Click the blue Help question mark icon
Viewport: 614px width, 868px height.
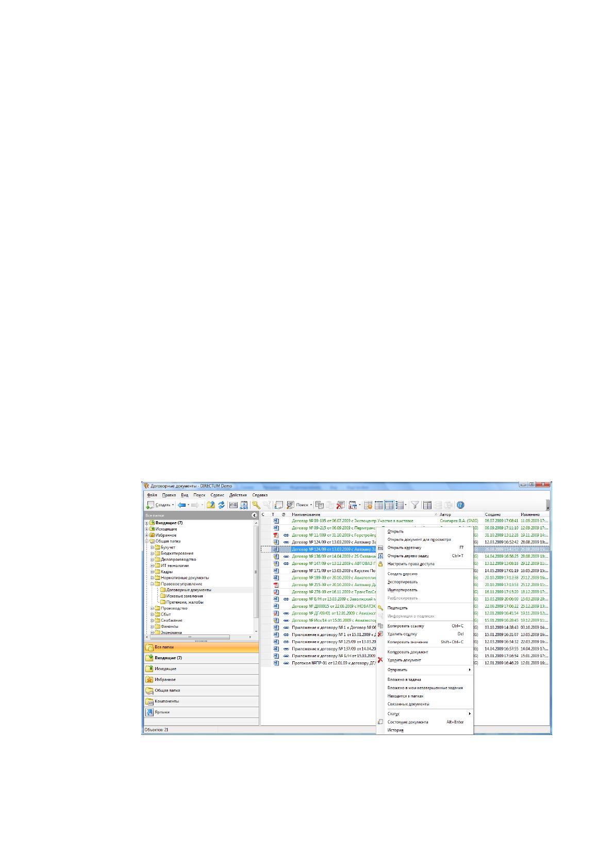tap(460, 505)
